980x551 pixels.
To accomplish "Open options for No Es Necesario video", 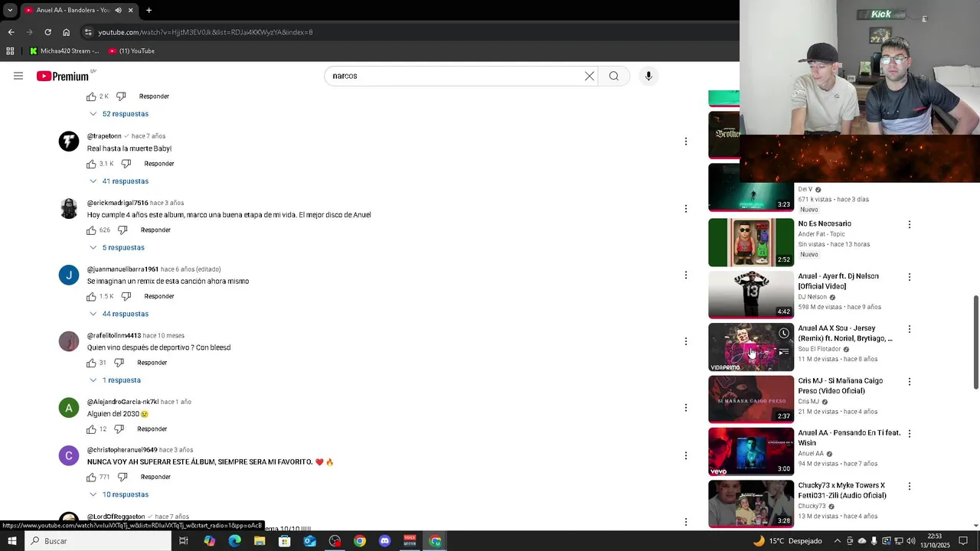I will point(910,224).
